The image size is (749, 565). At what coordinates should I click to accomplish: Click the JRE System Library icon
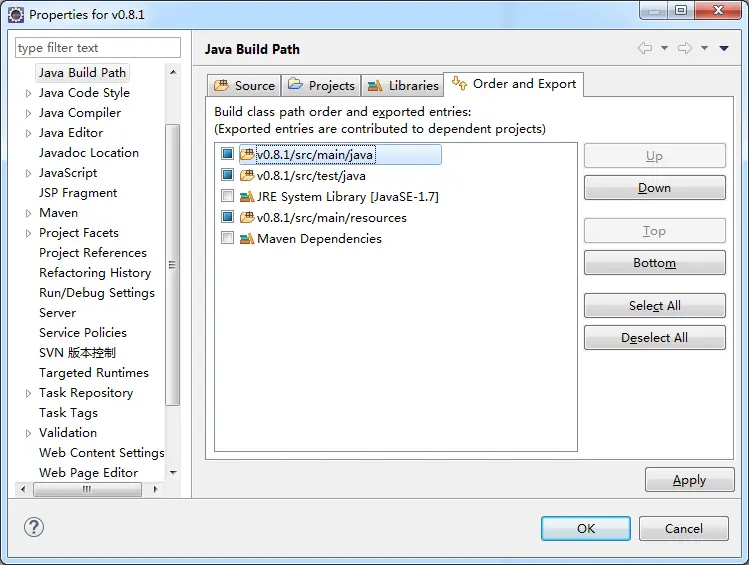point(247,196)
